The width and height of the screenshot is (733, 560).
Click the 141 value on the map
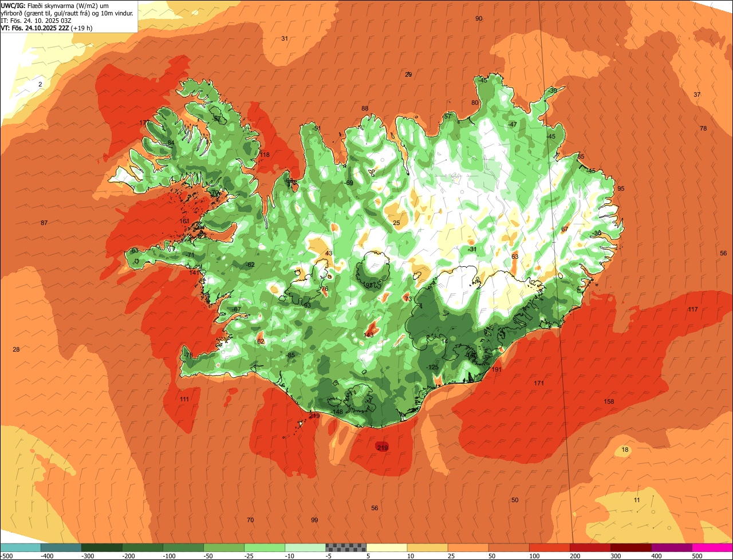point(195,273)
